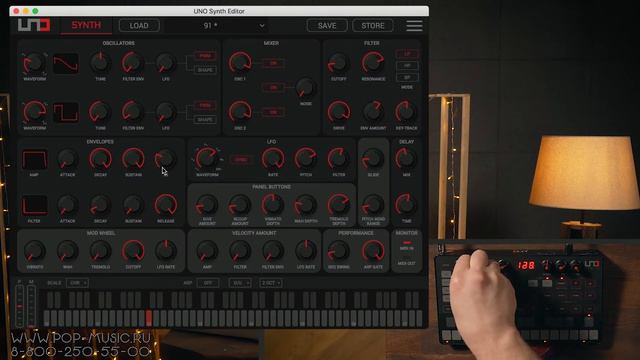Click the TREMOLO DEPTH panel knob

click(338, 205)
